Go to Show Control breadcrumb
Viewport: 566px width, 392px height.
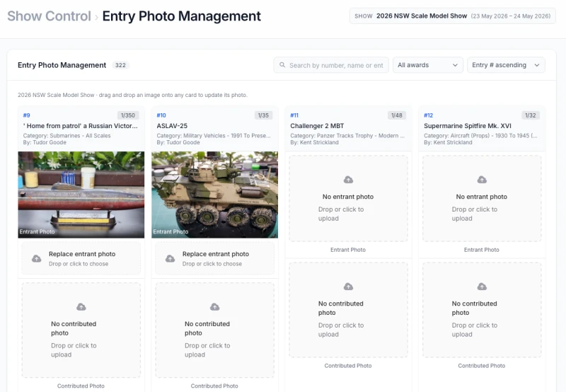tap(49, 16)
